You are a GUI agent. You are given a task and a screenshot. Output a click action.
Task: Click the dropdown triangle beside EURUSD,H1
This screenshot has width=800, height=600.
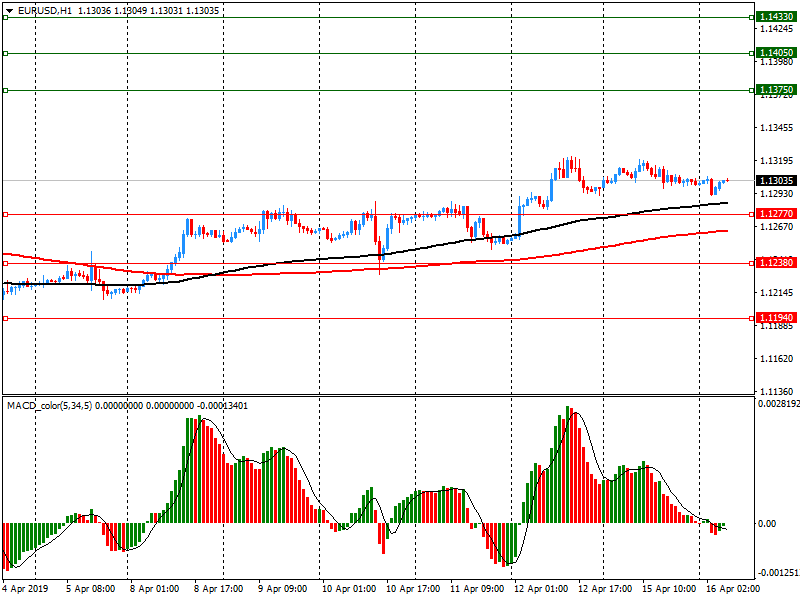tap(8, 10)
